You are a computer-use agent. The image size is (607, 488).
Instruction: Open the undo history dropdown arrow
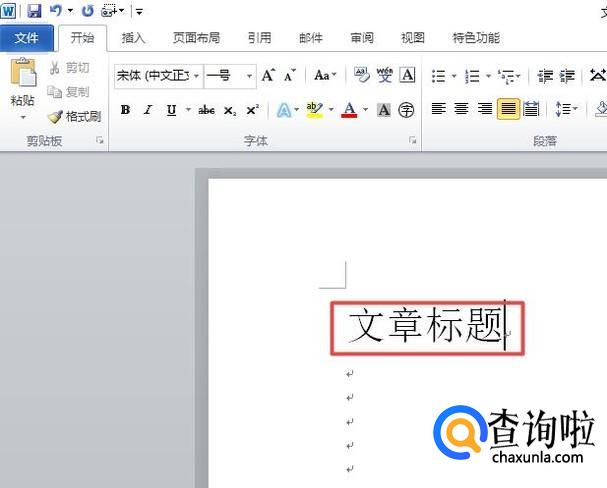tap(70, 10)
